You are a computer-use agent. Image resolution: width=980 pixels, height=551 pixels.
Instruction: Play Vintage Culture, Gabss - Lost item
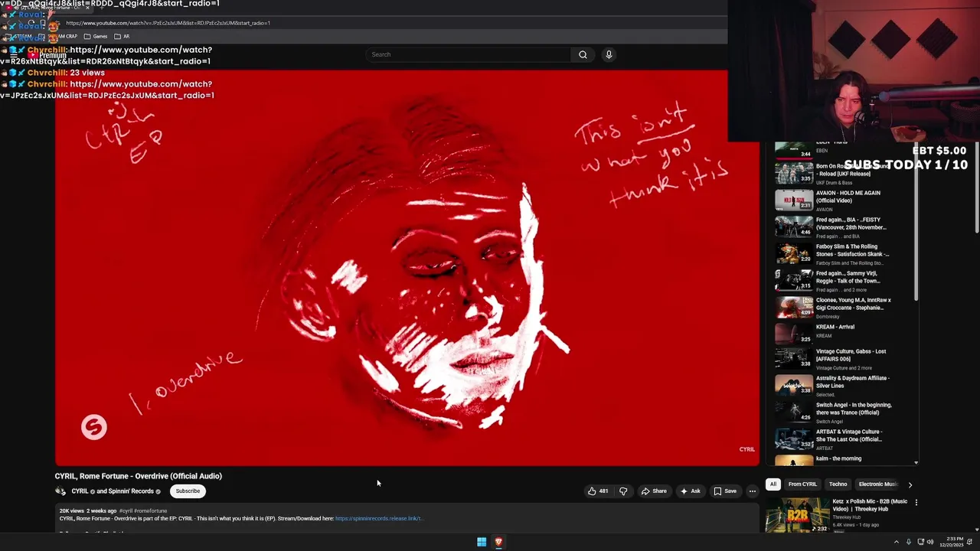coord(844,359)
